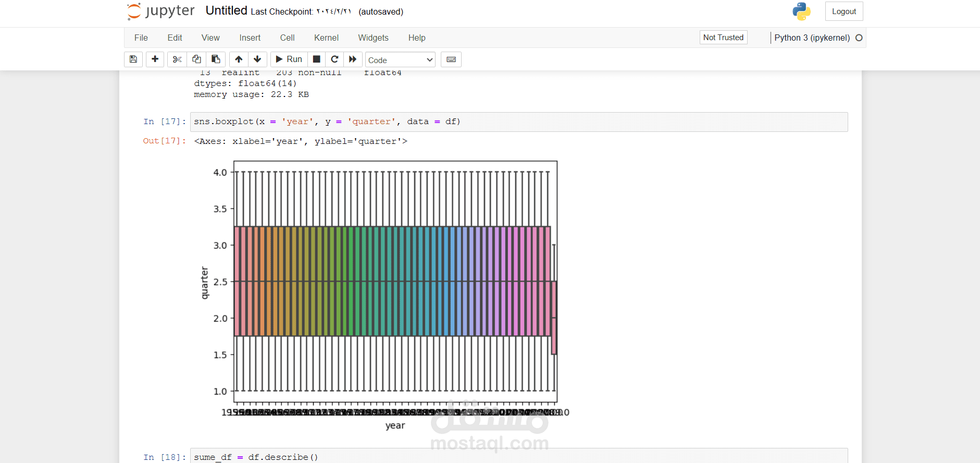
Task: Open the Help menu
Action: 417,38
